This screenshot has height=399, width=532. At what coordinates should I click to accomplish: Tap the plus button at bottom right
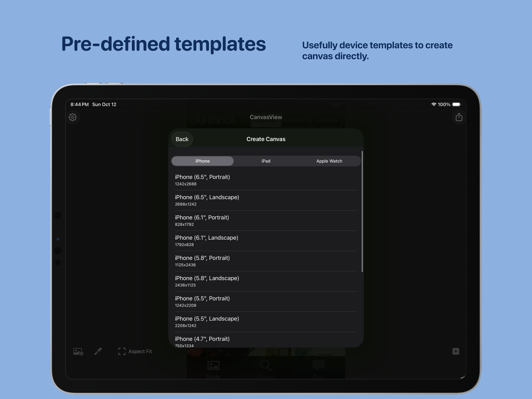456,351
